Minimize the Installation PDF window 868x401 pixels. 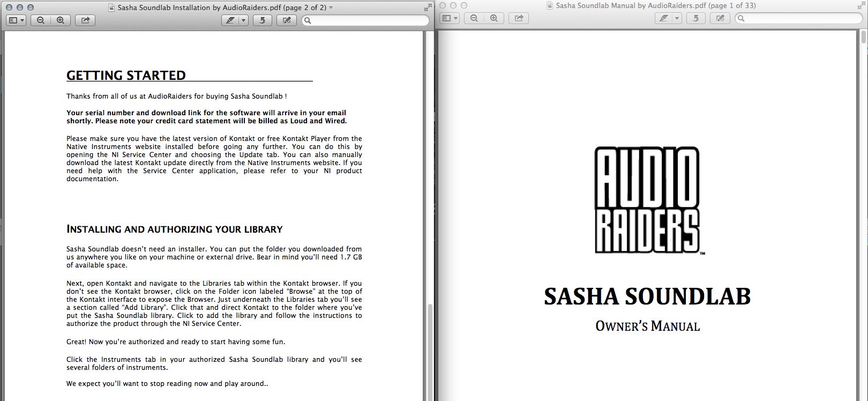point(20,8)
